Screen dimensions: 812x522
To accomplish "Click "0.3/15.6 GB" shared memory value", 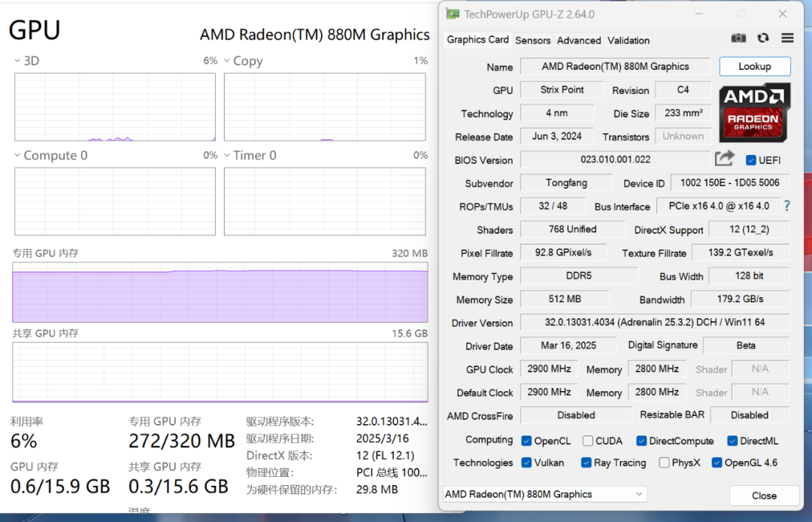I will 178,486.
